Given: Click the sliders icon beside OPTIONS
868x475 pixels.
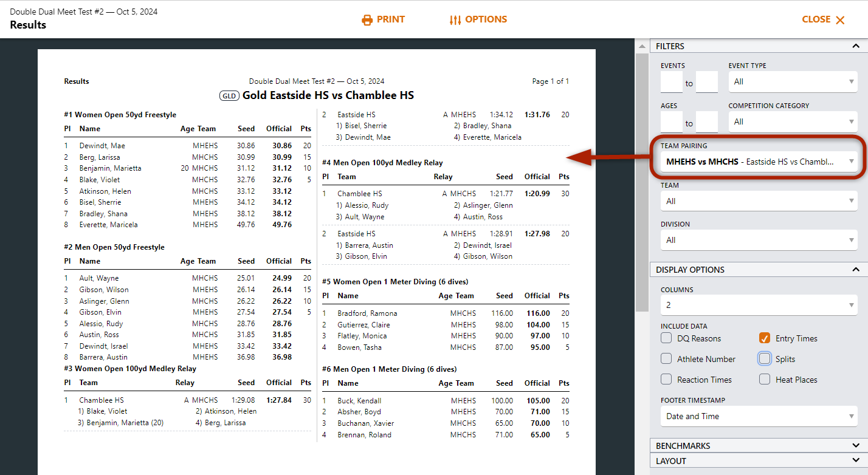Looking at the screenshot, I should (455, 20).
